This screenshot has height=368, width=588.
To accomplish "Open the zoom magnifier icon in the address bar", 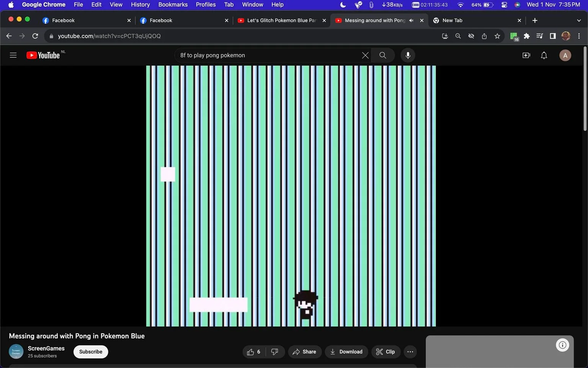I will [458, 36].
